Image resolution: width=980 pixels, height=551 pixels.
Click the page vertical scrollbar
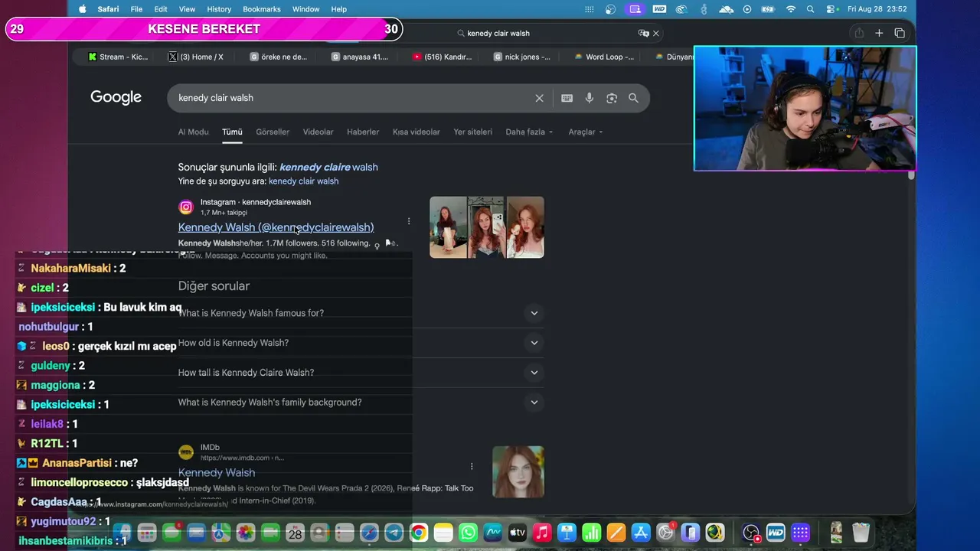(911, 175)
